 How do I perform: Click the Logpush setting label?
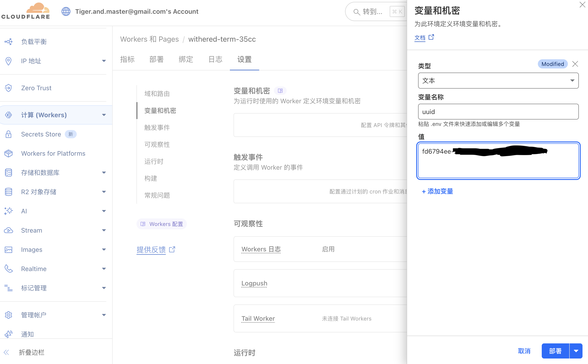click(254, 283)
